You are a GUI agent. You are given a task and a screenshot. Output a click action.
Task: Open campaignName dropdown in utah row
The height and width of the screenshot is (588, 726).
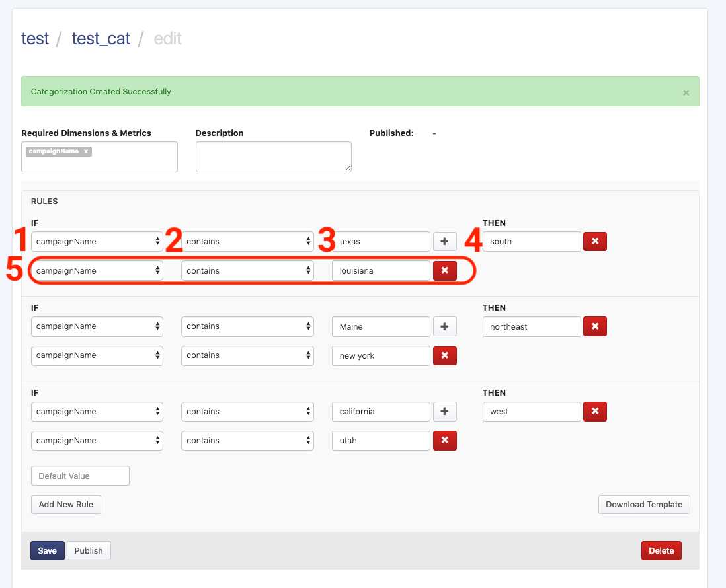click(x=97, y=441)
